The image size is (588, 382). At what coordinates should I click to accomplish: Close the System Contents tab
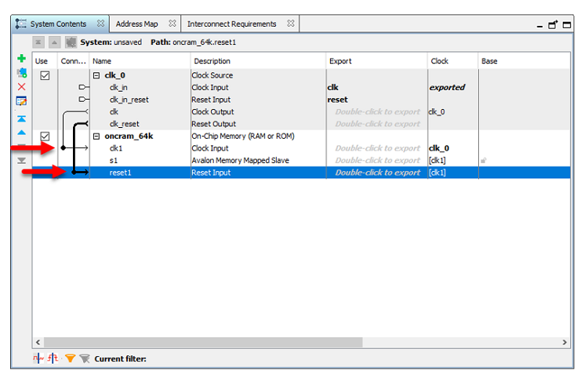(x=100, y=24)
